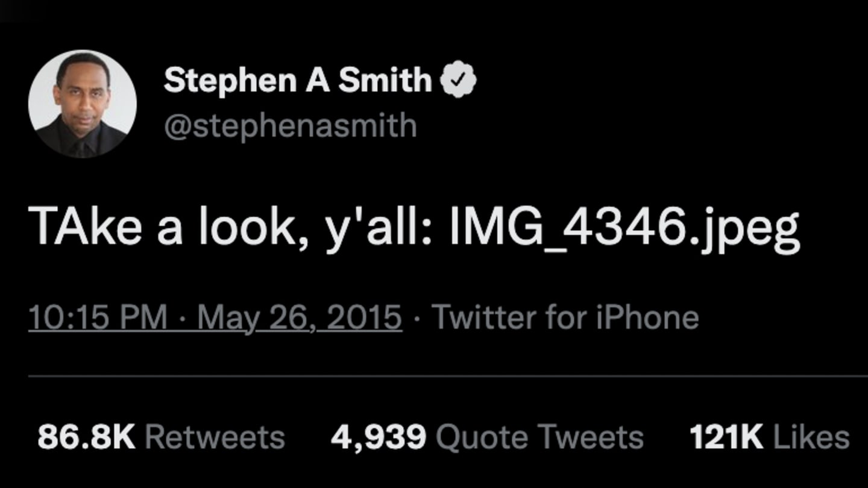Screen dimensions: 868x488
Task: Open the 10:15 PM timestamp link
Action: [x=98, y=318]
